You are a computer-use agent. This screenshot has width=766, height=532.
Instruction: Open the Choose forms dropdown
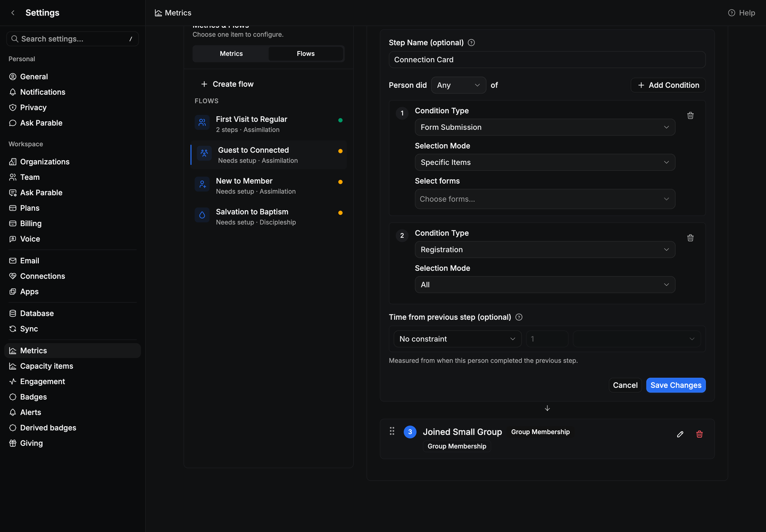545,199
